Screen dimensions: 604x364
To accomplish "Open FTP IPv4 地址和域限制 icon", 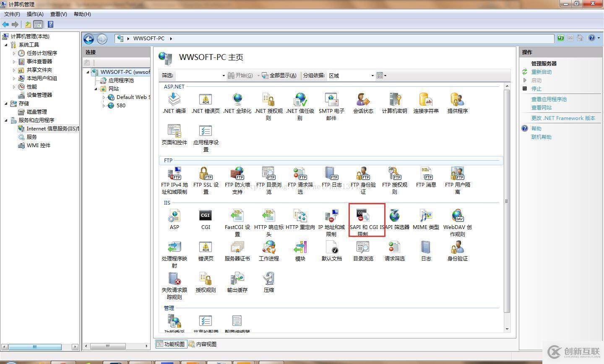I will click(174, 180).
